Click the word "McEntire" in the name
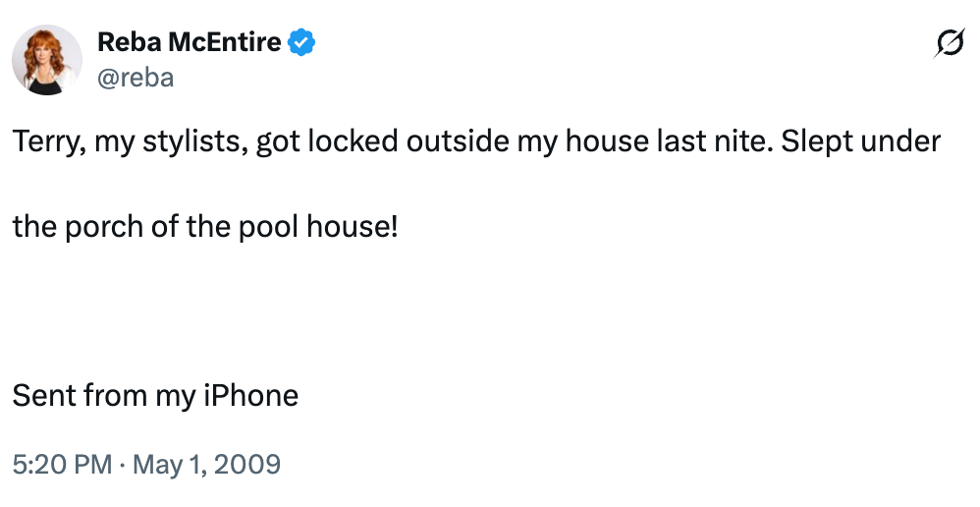Viewport: 980px width, 507px height. coord(226,42)
